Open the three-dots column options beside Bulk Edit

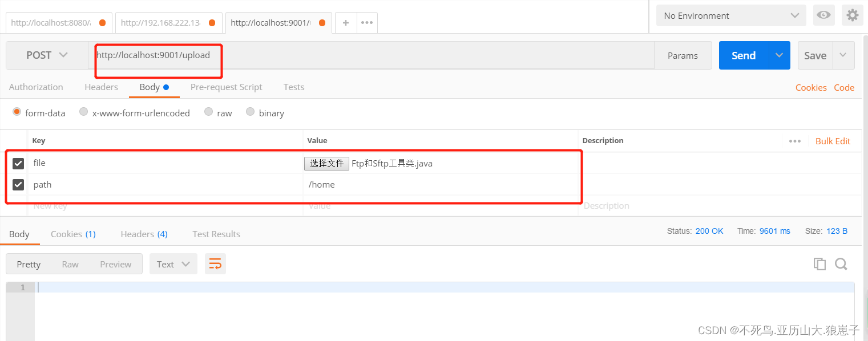tap(795, 141)
